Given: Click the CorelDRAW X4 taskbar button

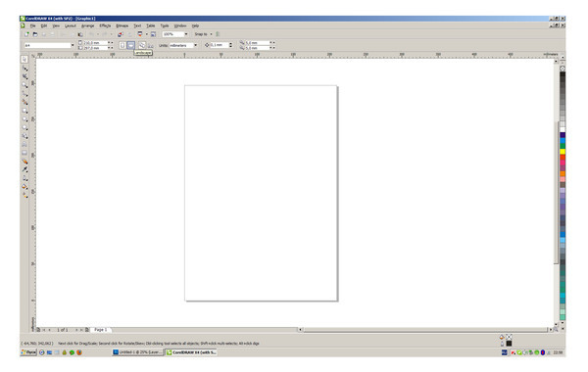Looking at the screenshot, I should (191, 352).
